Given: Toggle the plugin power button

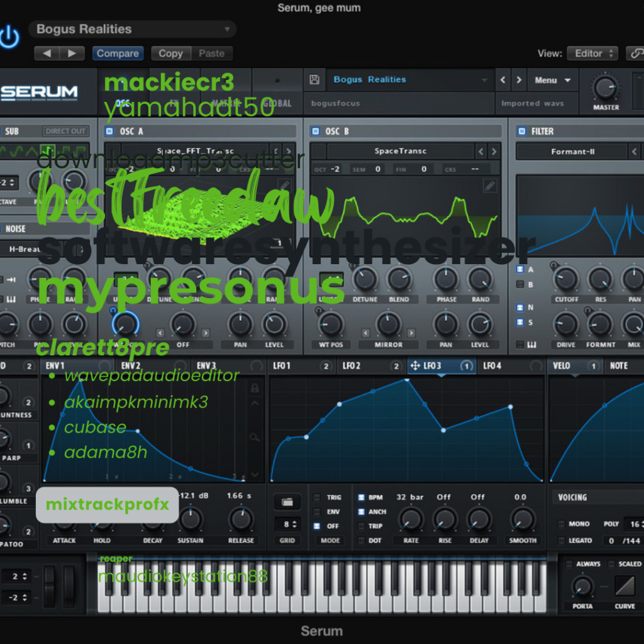Looking at the screenshot, I should coord(9,37).
